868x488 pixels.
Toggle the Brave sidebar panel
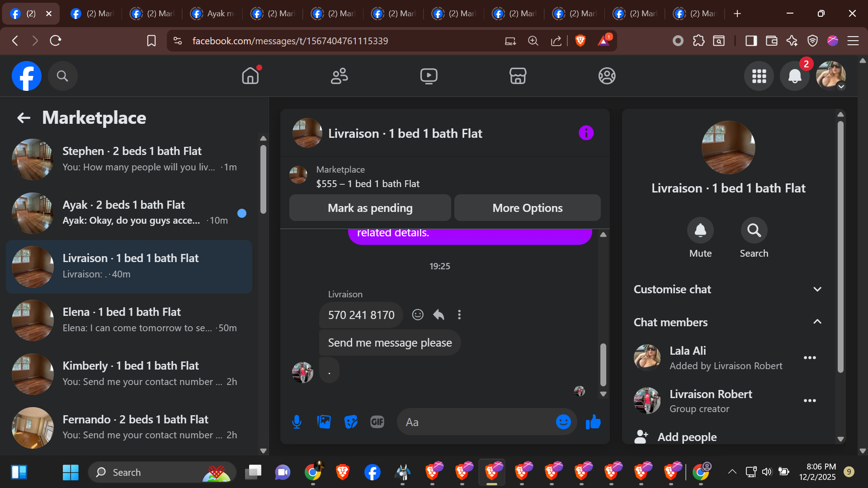tap(751, 41)
